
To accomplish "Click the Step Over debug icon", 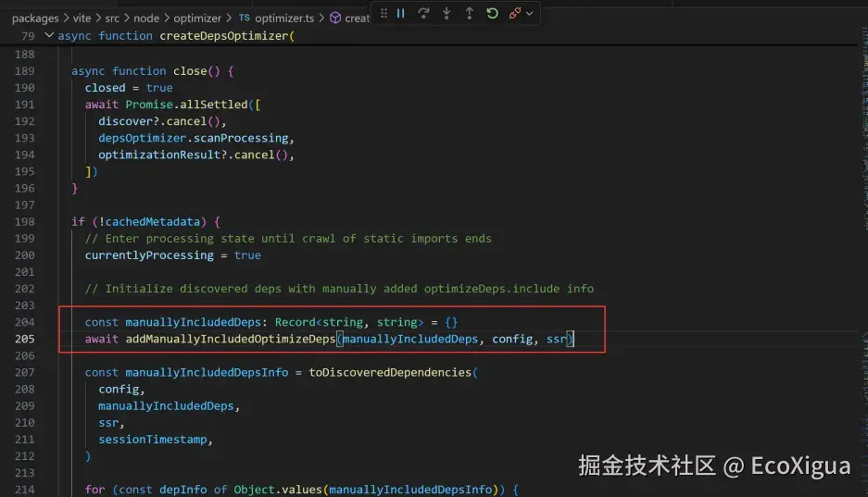I will coord(423,13).
